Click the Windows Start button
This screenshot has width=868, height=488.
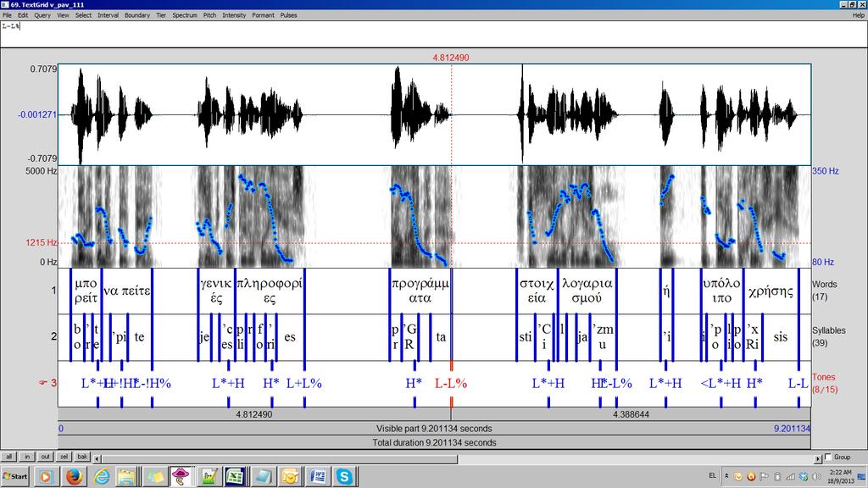[15, 476]
